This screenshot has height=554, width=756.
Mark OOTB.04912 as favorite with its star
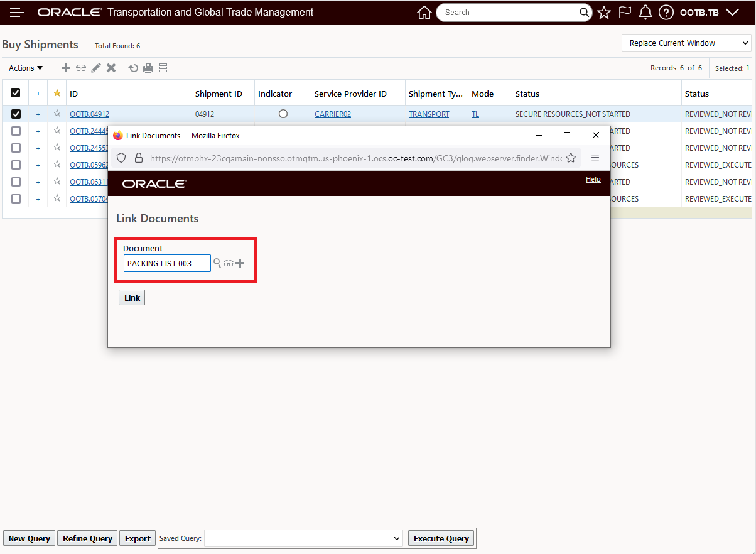[x=57, y=114]
